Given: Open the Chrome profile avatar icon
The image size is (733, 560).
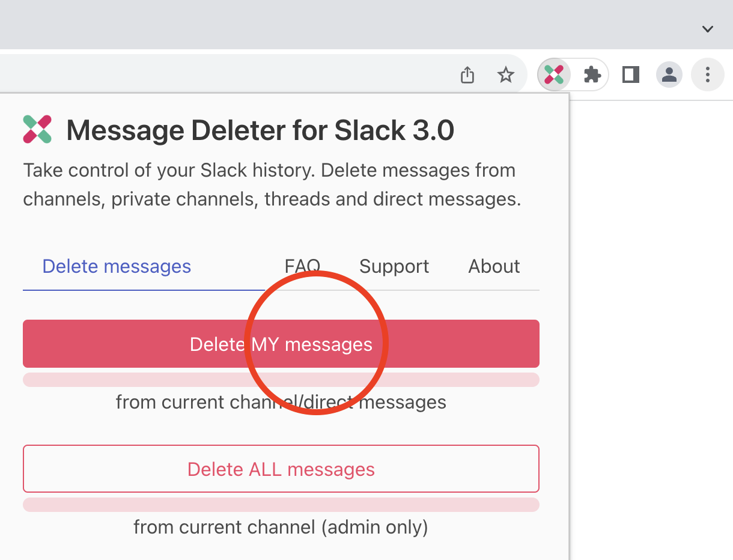Looking at the screenshot, I should (x=669, y=75).
